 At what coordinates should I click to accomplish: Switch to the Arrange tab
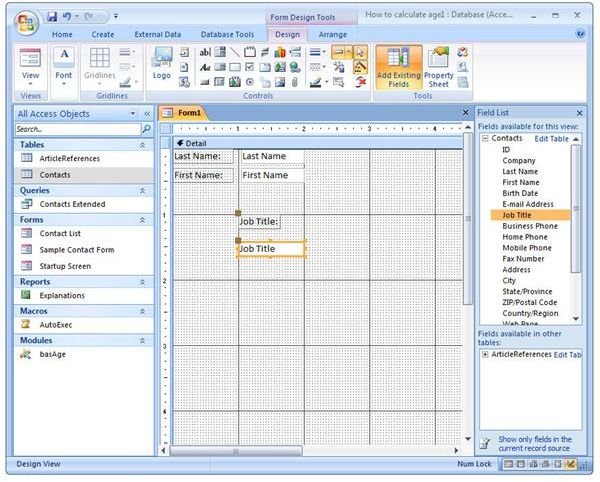point(333,34)
